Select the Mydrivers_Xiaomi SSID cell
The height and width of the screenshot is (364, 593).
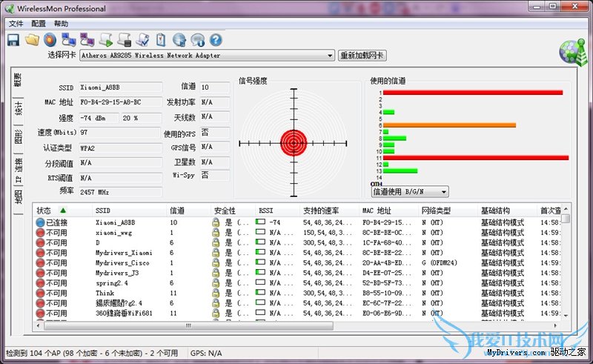tap(124, 253)
